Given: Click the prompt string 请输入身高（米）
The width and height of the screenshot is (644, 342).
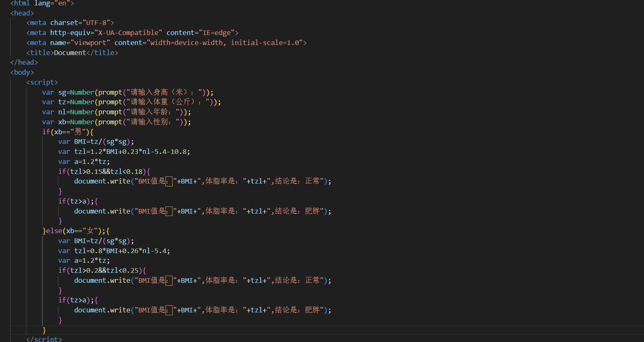Looking at the screenshot, I should click(164, 92).
